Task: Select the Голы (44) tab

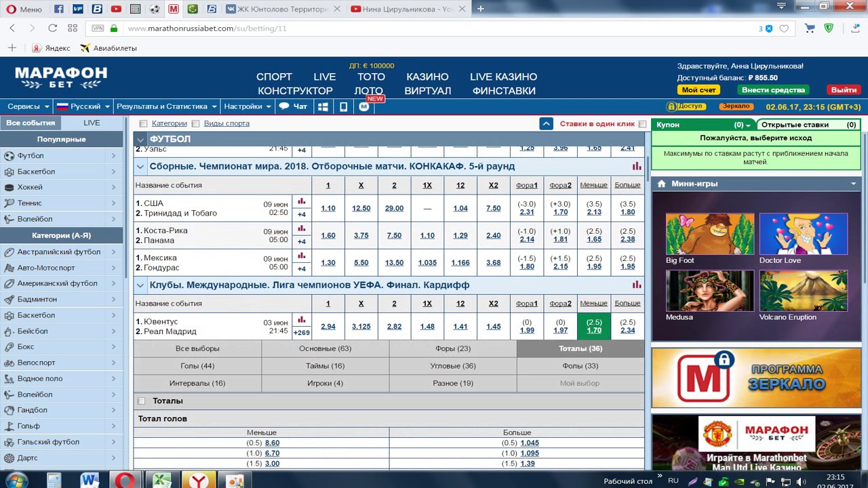Action: [x=197, y=366]
